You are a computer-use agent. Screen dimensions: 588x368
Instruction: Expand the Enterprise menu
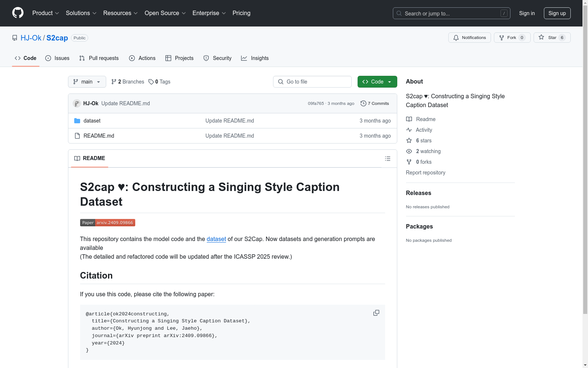(209, 13)
